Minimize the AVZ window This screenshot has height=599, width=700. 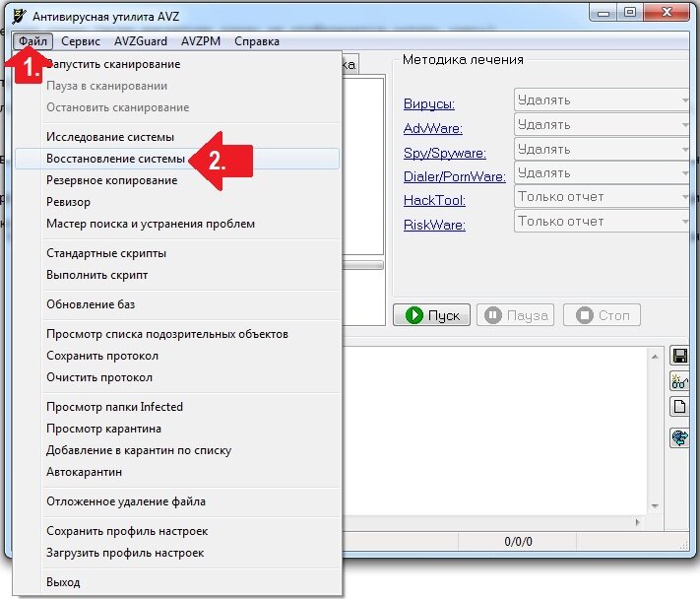604,13
